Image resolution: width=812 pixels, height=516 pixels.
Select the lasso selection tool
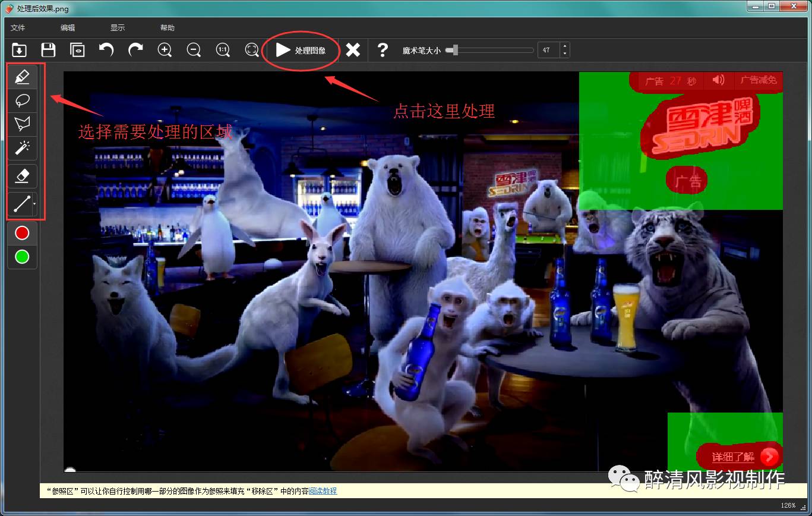(x=22, y=100)
